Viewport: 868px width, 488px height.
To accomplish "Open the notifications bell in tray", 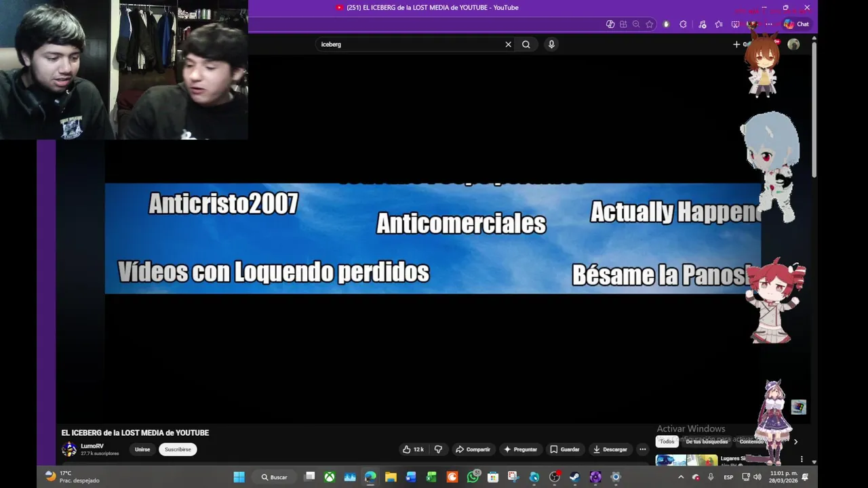I will (x=806, y=477).
